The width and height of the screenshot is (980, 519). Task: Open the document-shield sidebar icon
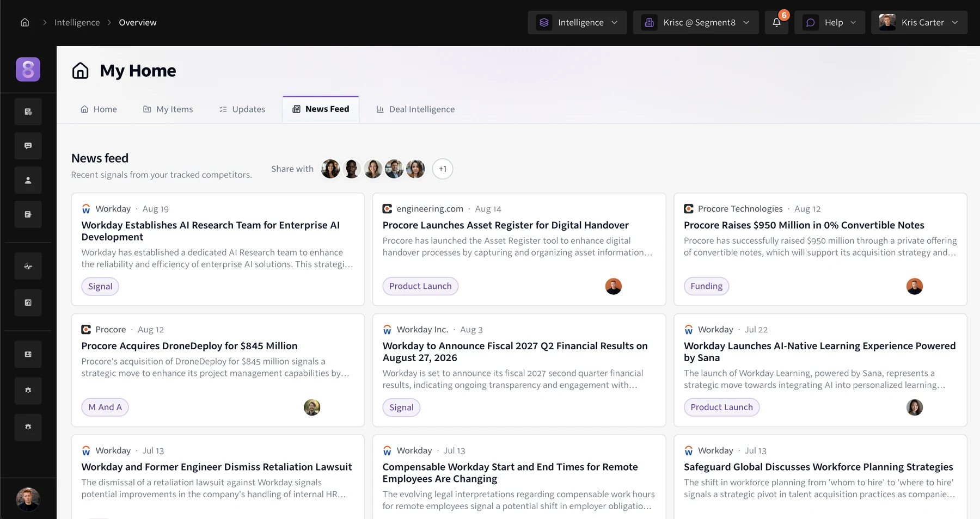point(28,112)
